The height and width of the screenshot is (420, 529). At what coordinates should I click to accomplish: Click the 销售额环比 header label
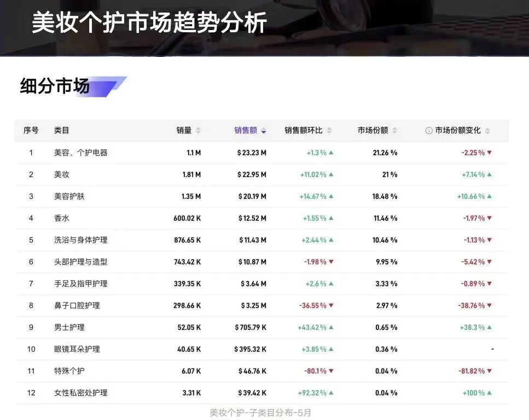[x=303, y=130]
